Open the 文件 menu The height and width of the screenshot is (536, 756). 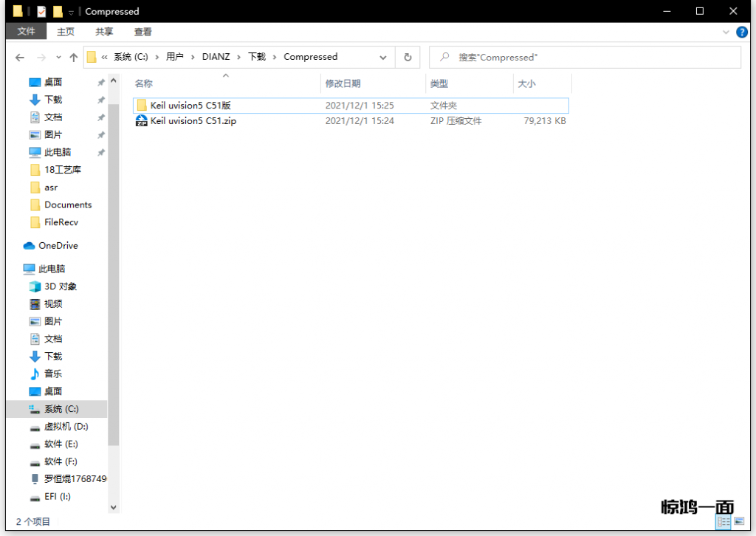tap(27, 32)
